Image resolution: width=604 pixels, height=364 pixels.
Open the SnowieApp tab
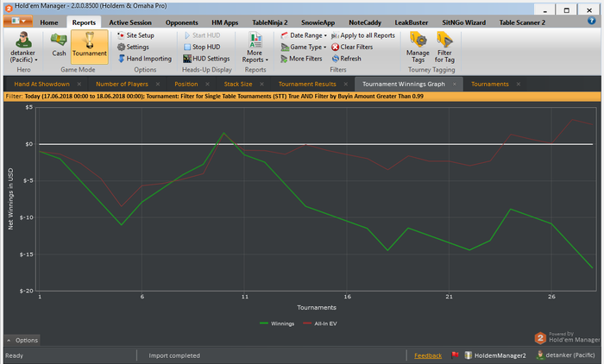pos(318,22)
